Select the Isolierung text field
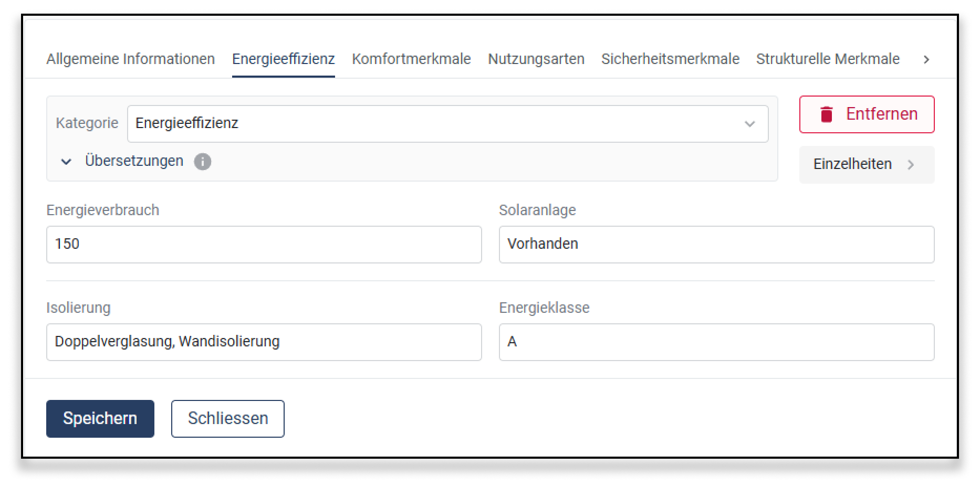 [x=264, y=342]
